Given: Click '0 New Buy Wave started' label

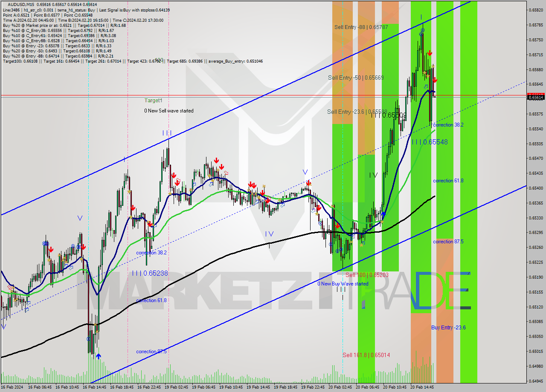Looking at the screenshot, I should pos(343,283).
